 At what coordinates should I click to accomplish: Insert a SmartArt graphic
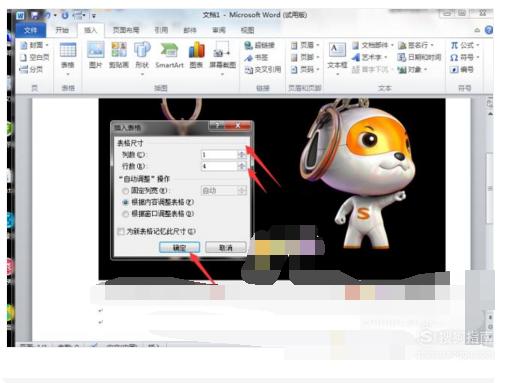click(169, 55)
